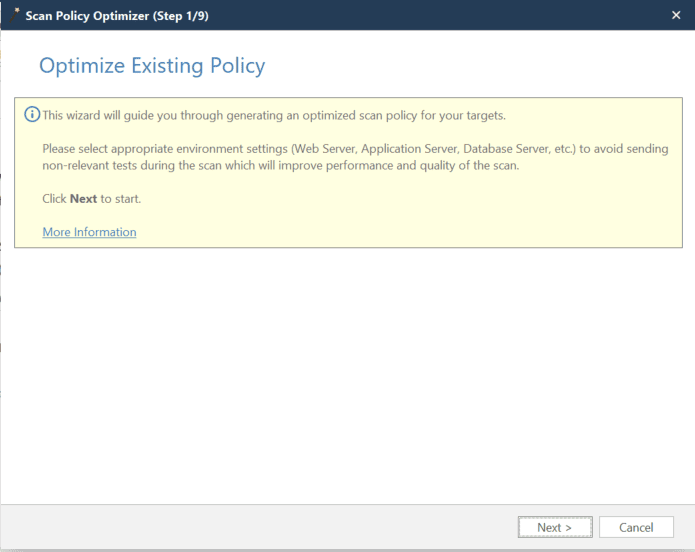
Task: Click the Next button to start
Action: pyautogui.click(x=555, y=527)
